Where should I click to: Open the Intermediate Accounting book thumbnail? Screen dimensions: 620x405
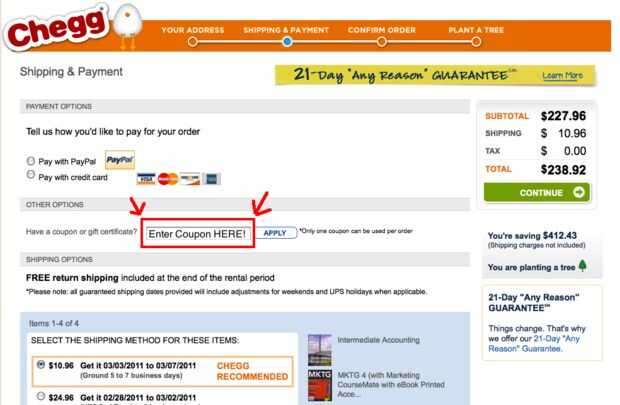pos(319,350)
